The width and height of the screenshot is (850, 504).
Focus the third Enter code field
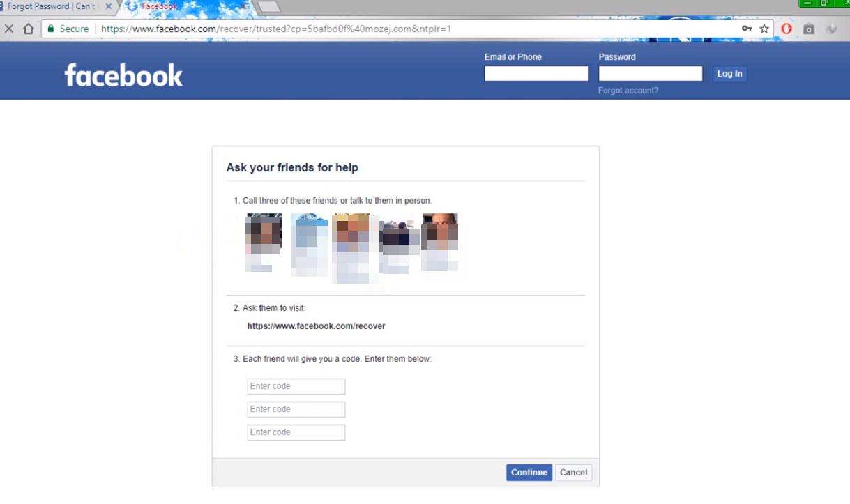tap(296, 432)
